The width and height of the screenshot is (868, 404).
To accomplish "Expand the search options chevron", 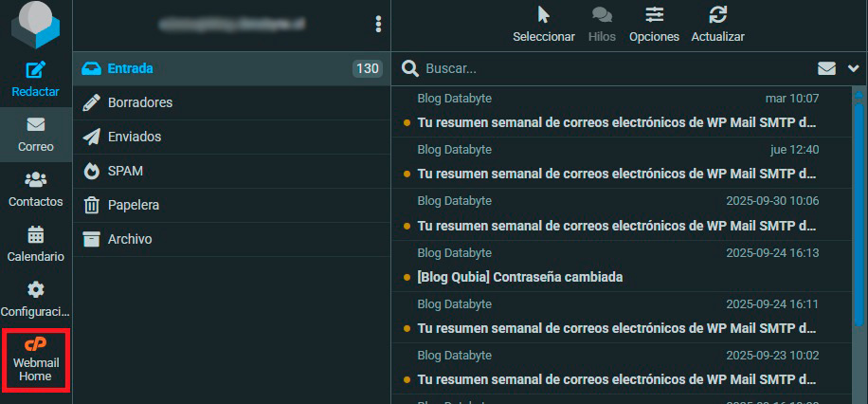I will pyautogui.click(x=853, y=68).
